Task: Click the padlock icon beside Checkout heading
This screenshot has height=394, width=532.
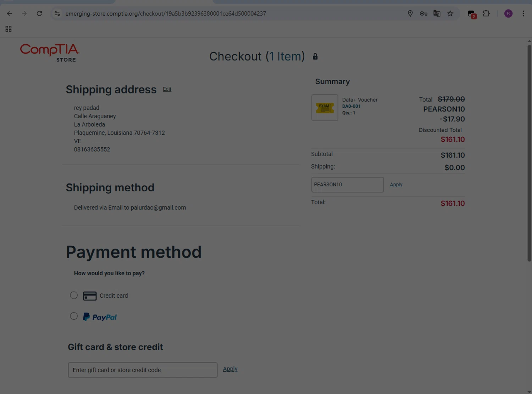Action: [x=315, y=56]
